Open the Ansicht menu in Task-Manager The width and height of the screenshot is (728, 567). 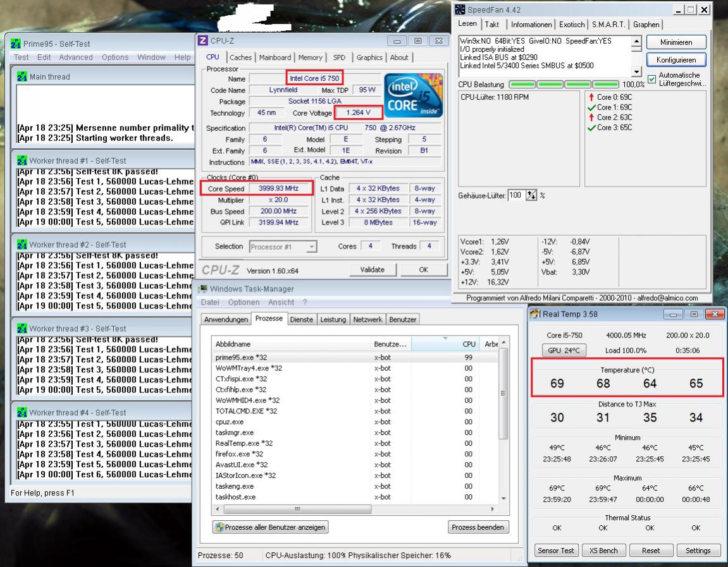(281, 302)
